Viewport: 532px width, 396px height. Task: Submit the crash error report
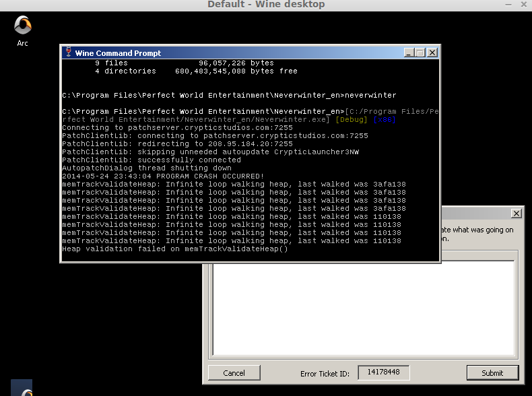pyautogui.click(x=493, y=373)
